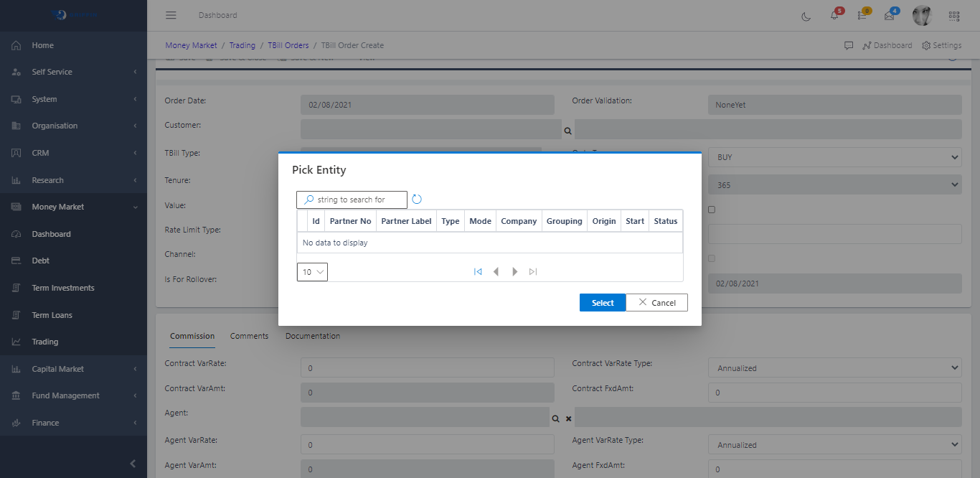Click the Customer search magnifier icon
980x478 pixels.
(x=567, y=131)
